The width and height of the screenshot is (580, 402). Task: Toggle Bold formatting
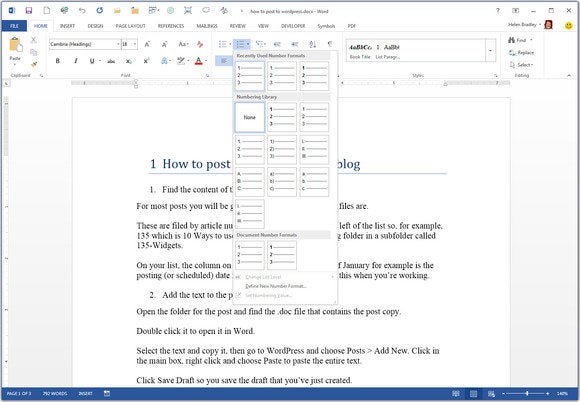pyautogui.click(x=58, y=61)
